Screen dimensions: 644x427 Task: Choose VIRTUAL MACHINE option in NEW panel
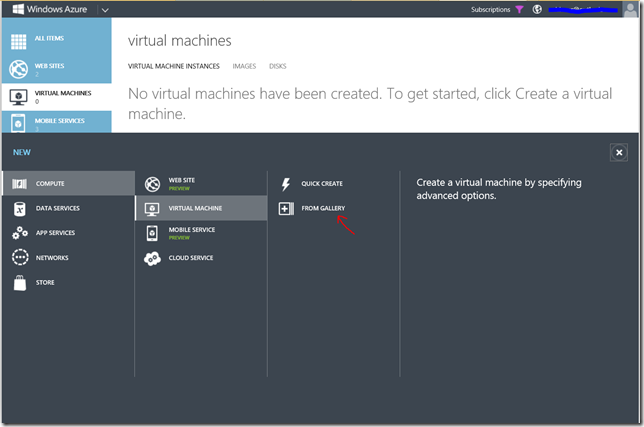195,208
